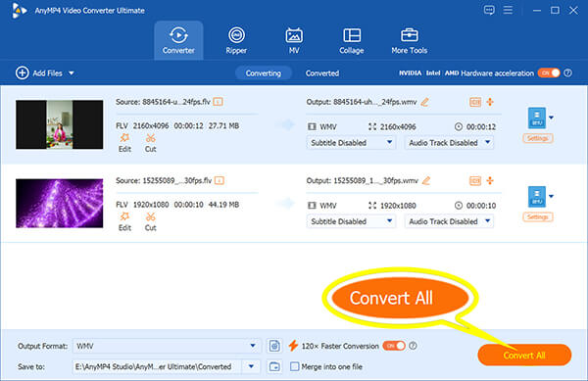This screenshot has height=381, width=588.
Task: Show info for source 8845164 flv file
Action: [218, 102]
